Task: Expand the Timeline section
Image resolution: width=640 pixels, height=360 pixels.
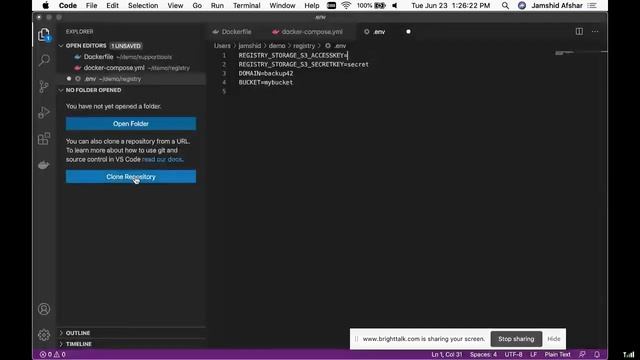Action: (78, 344)
